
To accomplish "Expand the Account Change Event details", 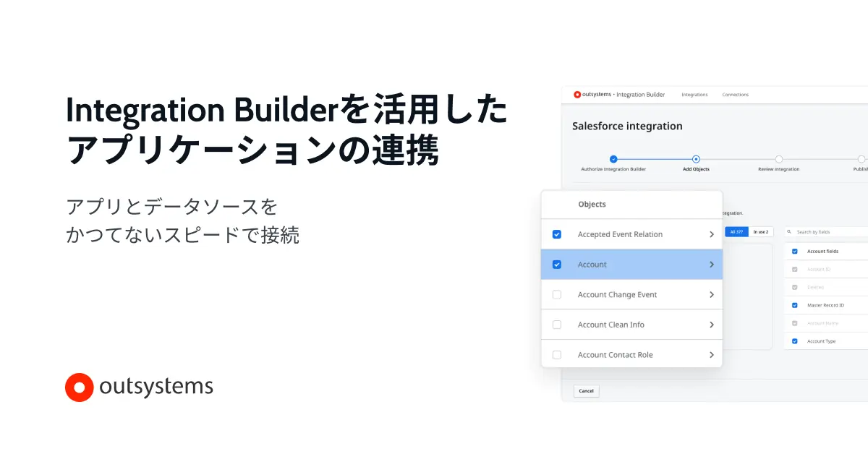I will tap(710, 294).
